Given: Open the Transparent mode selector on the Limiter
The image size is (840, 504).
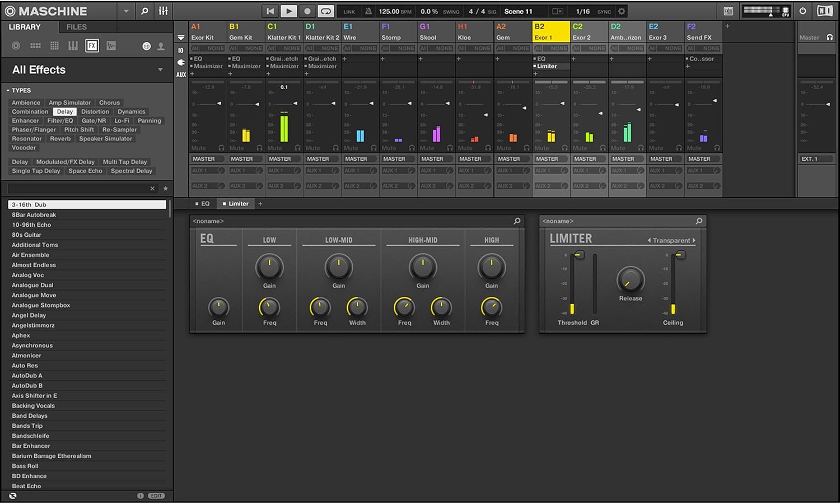Looking at the screenshot, I should point(672,240).
